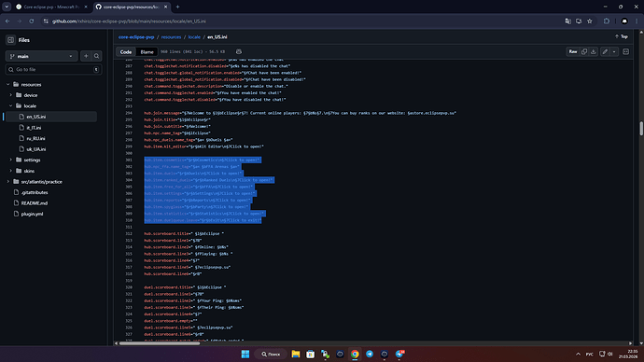Viewport: 644px width, 362px height.
Task: Open more edit options dropdown arrow
Action: point(614,51)
